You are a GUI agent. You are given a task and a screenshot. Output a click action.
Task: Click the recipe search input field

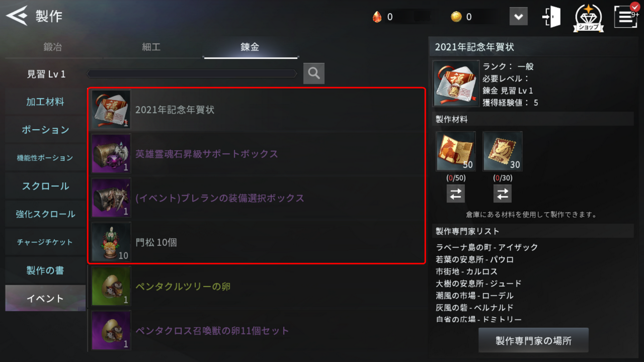pos(192,74)
